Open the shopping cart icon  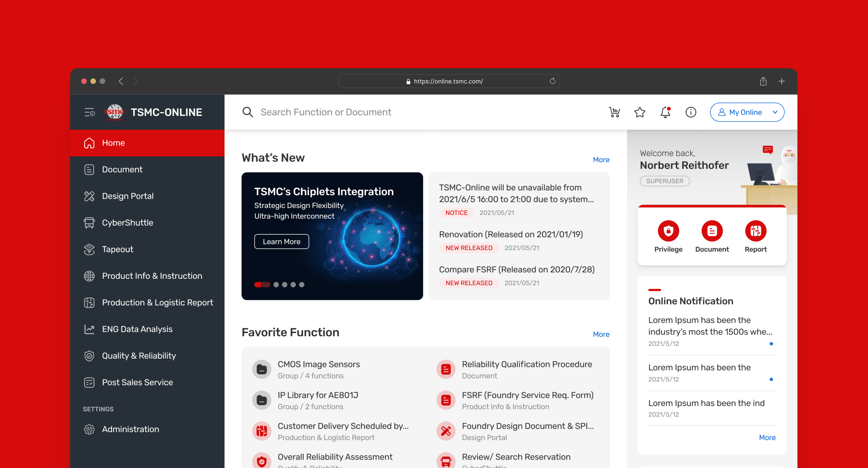click(x=614, y=112)
